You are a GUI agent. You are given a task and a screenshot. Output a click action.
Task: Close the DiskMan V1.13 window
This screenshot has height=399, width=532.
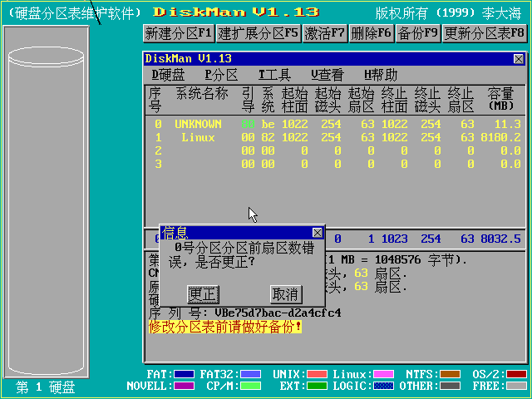pos(518,59)
